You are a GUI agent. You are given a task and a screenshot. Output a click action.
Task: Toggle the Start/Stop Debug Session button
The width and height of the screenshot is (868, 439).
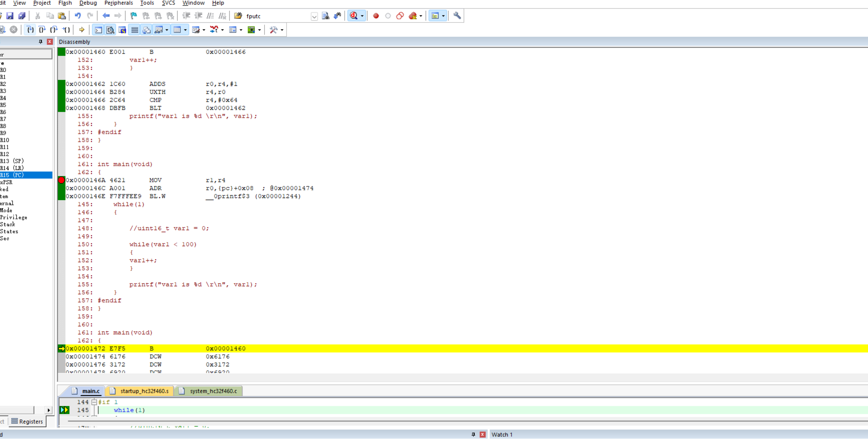354,16
